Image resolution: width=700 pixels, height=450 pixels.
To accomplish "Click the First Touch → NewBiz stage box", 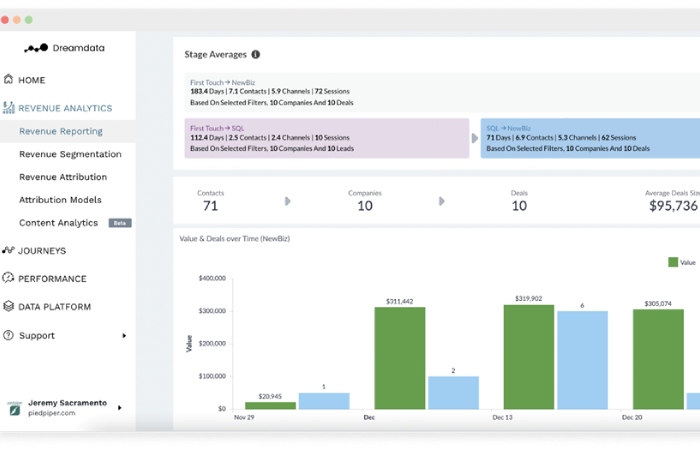I will 442,92.
